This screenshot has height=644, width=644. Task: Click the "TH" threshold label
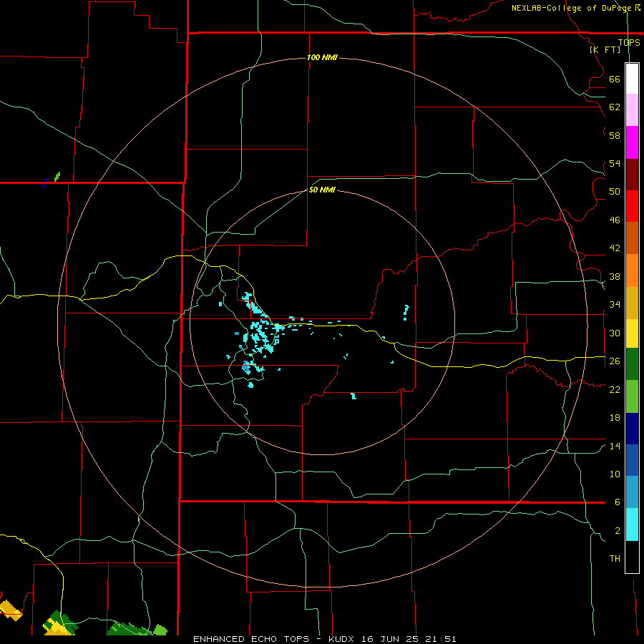point(615,559)
